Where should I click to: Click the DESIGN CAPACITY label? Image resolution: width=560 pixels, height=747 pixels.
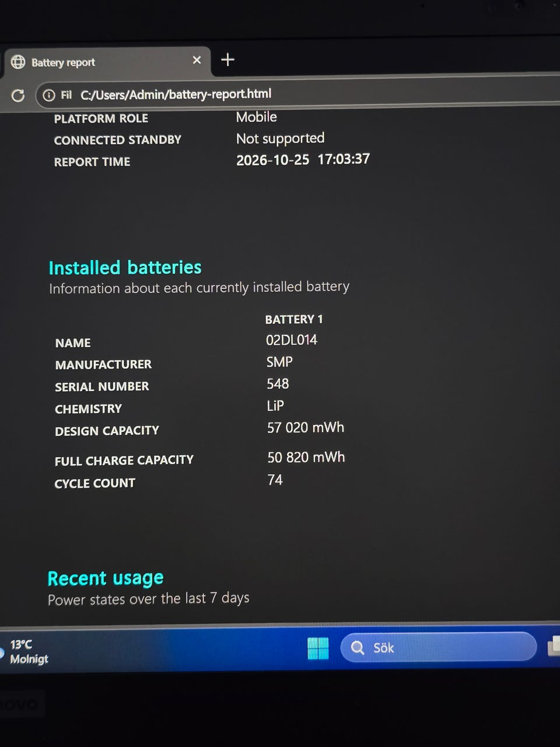[x=107, y=431]
